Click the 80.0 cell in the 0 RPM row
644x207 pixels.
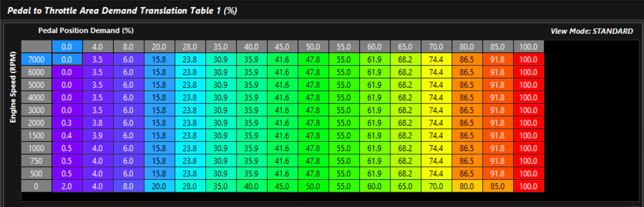467,186
